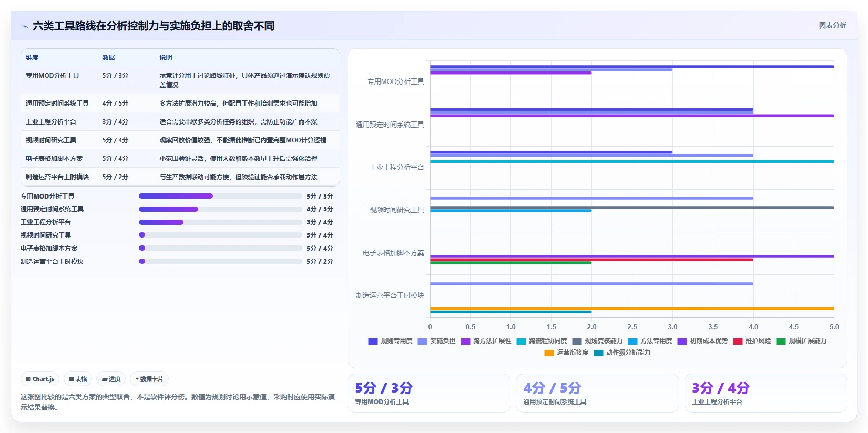Hide the 初期成本优势 dataset via legend
This screenshot has height=433, width=868.
click(702, 341)
